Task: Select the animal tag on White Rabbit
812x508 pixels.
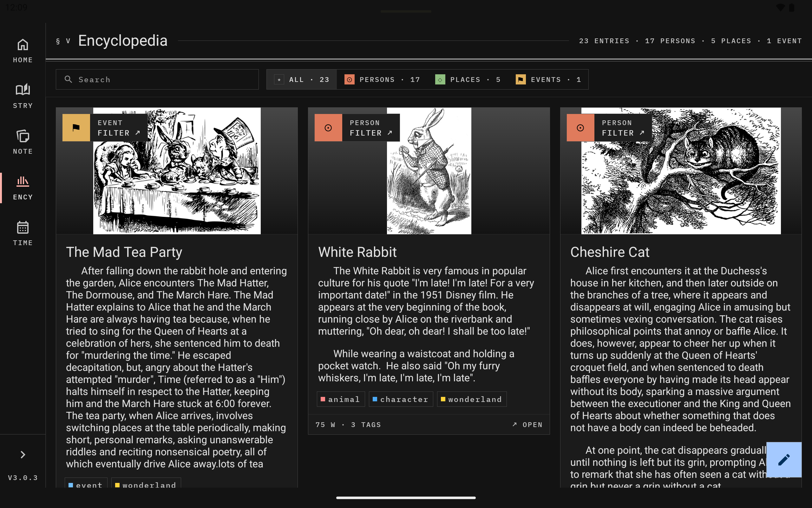Action: (x=341, y=399)
